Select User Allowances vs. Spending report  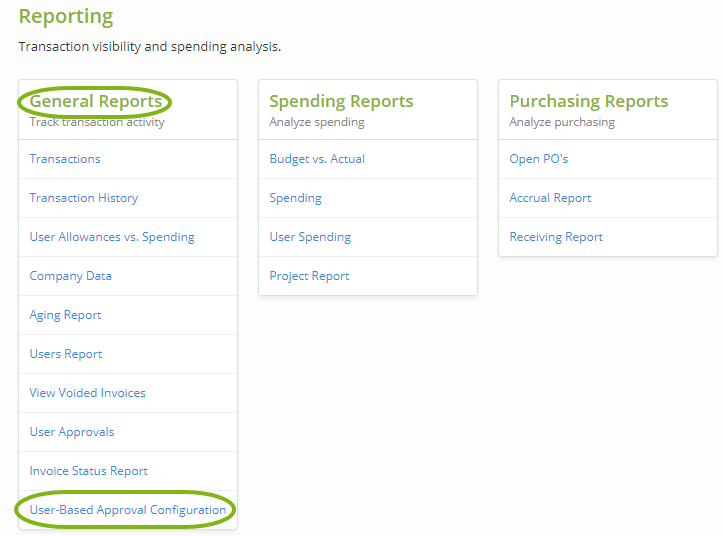112,237
